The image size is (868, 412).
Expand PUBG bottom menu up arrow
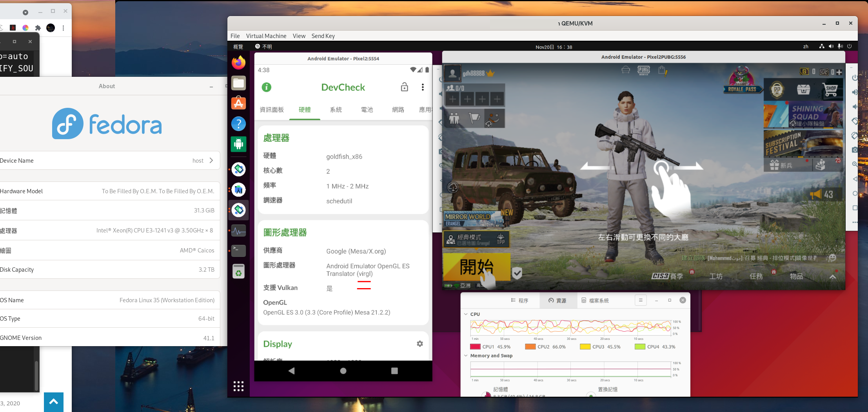pyautogui.click(x=833, y=277)
